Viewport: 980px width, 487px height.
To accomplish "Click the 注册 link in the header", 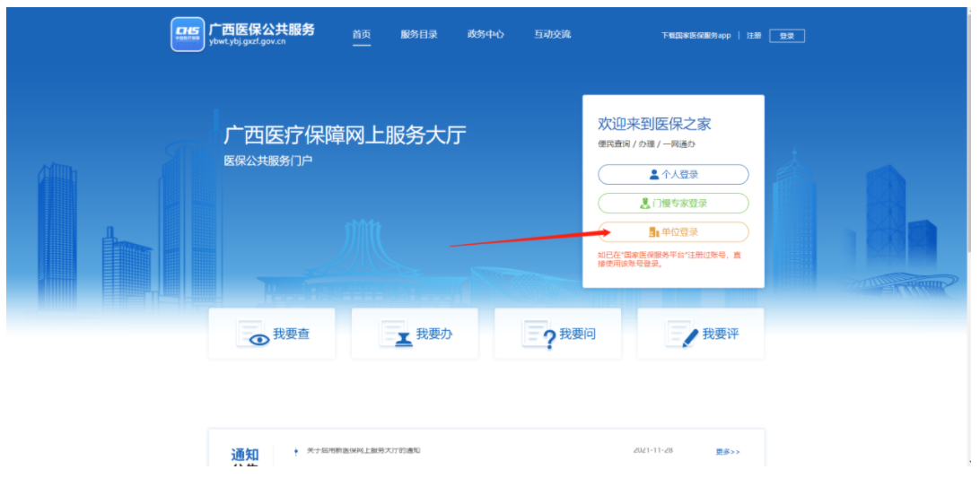I will click(x=754, y=36).
